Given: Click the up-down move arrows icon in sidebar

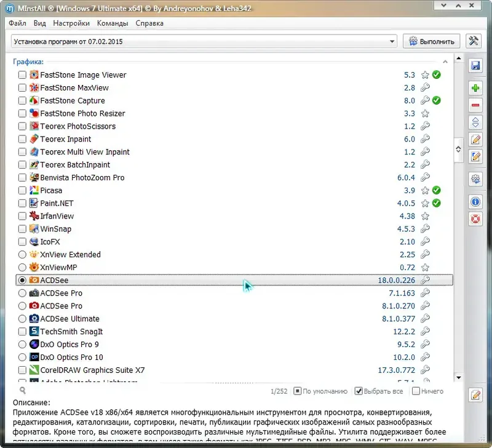Looking at the screenshot, I should 475,122.
